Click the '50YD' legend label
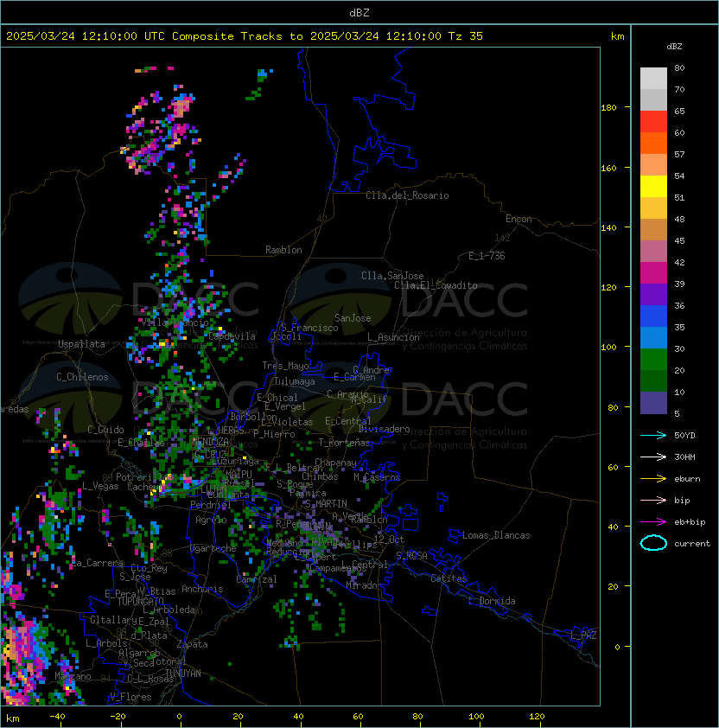 684,435
